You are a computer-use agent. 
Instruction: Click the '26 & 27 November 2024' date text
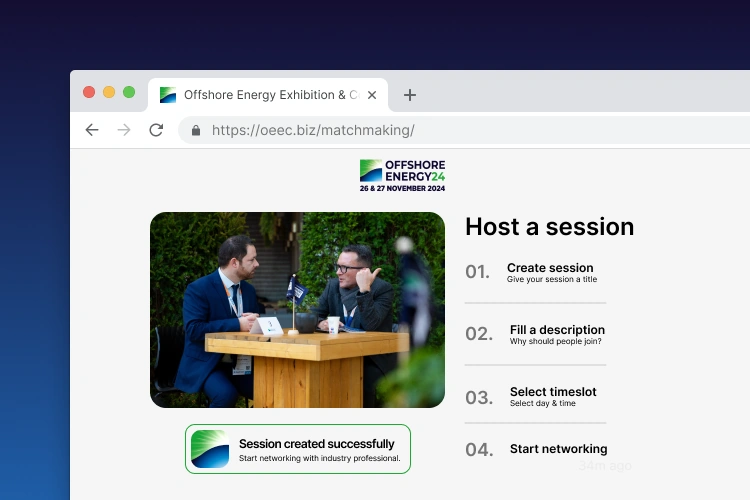tap(402, 189)
